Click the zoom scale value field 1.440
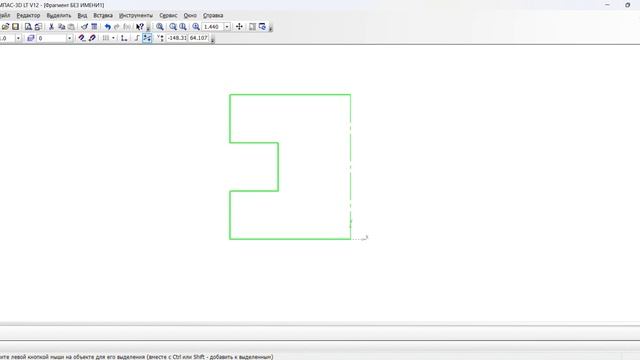Image resolution: width=640 pixels, height=360 pixels. [213, 27]
